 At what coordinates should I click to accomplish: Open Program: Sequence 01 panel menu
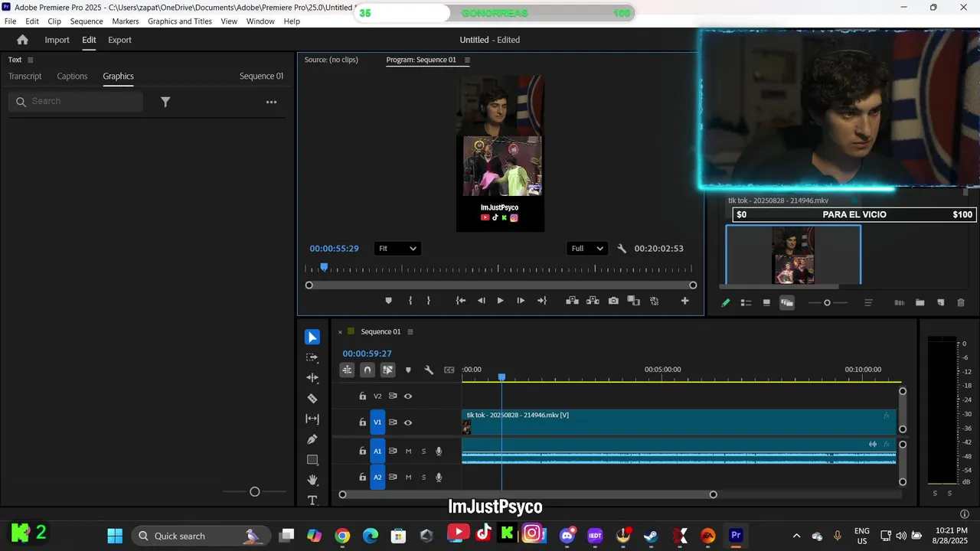[x=467, y=60]
